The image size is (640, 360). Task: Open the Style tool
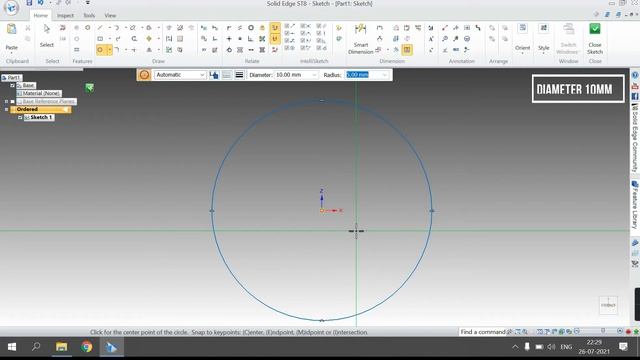pos(543,39)
